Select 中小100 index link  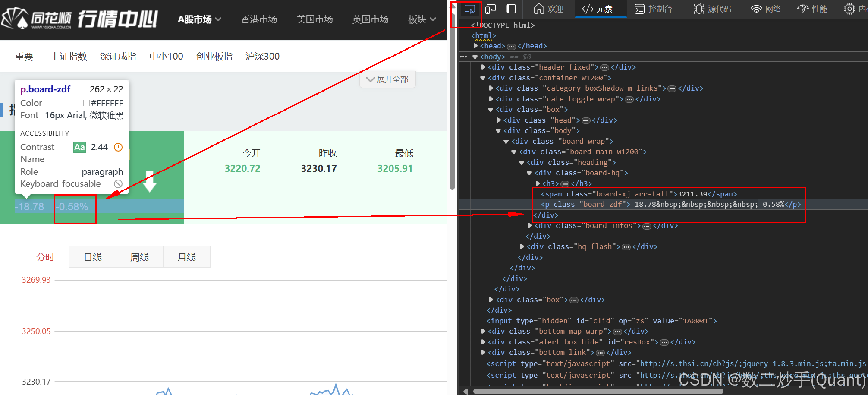pos(166,57)
